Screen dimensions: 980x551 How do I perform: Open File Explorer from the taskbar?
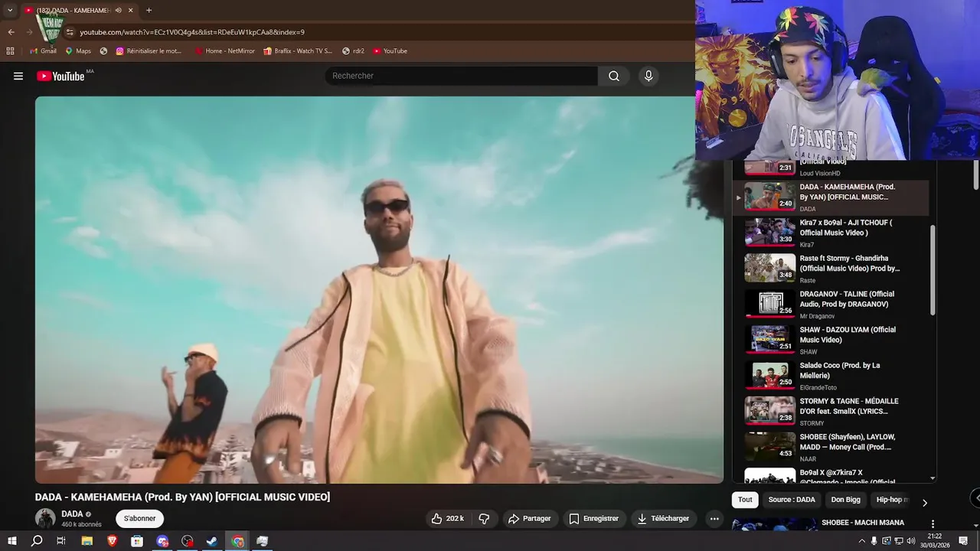(87, 541)
